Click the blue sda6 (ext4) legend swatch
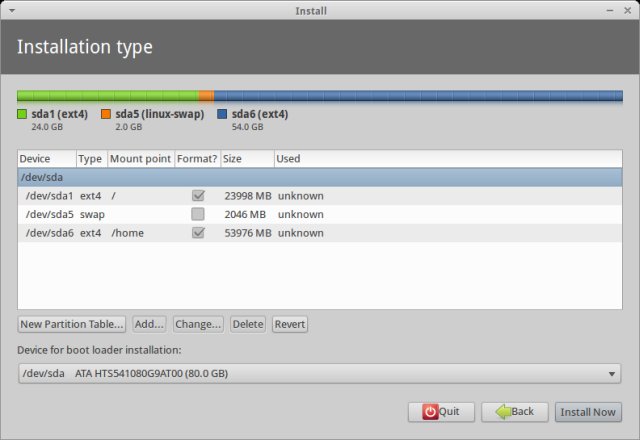 [x=222, y=114]
